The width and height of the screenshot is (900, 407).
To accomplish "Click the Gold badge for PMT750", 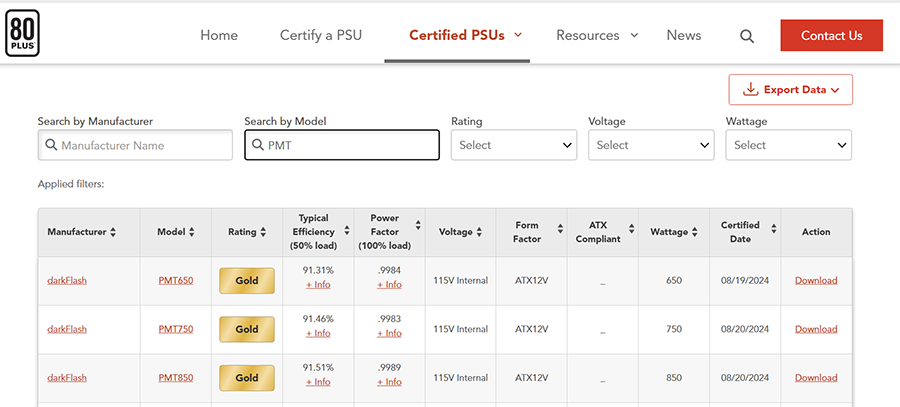I will [x=247, y=330].
